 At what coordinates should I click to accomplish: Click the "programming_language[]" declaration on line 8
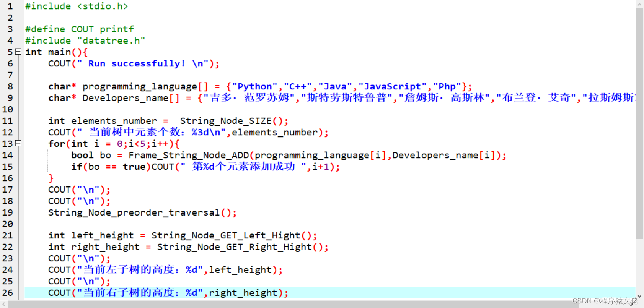click(145, 87)
